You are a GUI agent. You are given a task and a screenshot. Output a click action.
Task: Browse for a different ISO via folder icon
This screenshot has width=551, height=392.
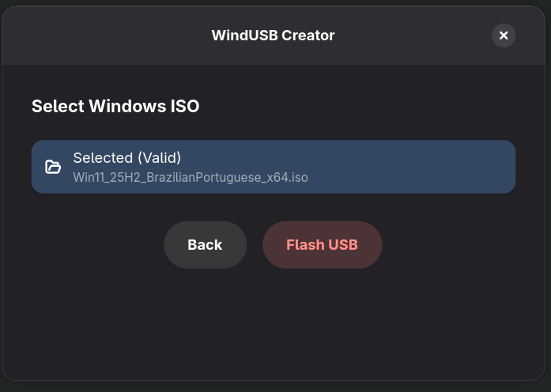pyautogui.click(x=53, y=167)
